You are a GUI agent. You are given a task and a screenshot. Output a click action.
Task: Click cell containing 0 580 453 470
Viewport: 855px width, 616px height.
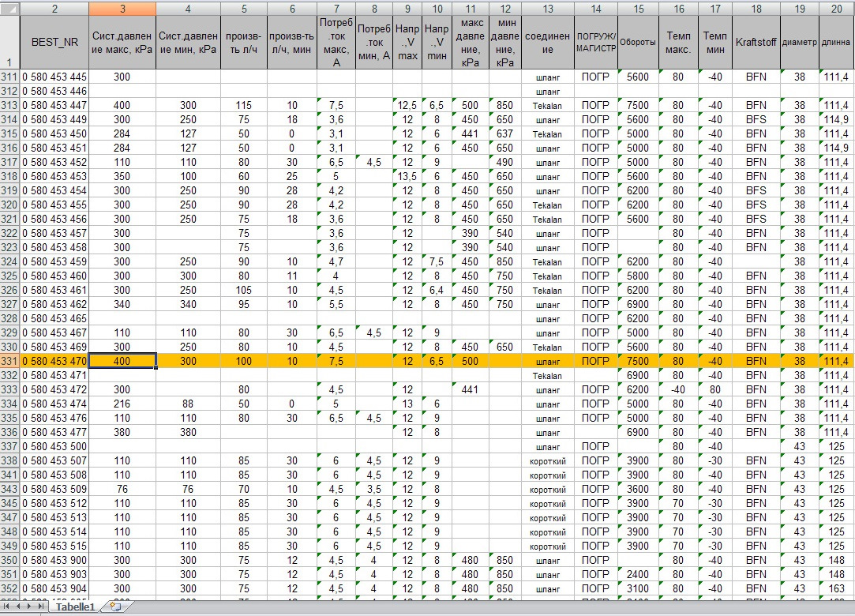[x=54, y=360]
